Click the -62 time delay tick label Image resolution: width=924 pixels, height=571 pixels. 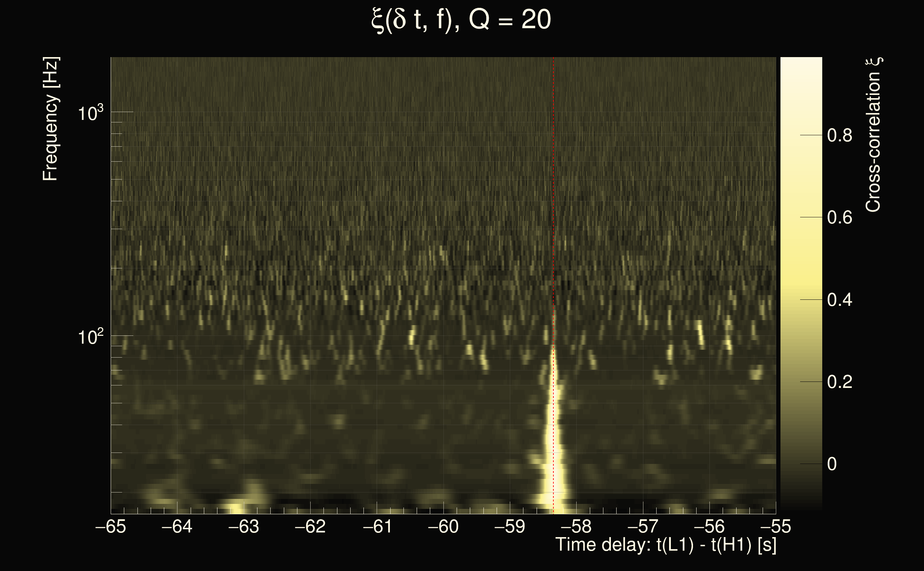pyautogui.click(x=310, y=526)
